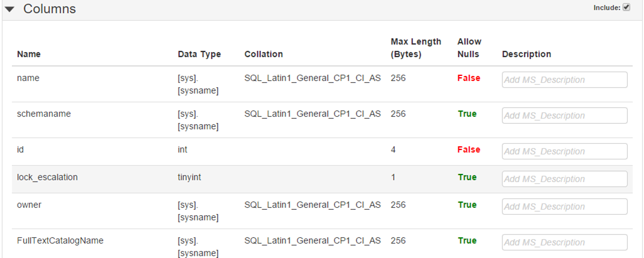Click the Name column header
Image resolution: width=644 pixels, height=258 pixels.
click(x=28, y=54)
